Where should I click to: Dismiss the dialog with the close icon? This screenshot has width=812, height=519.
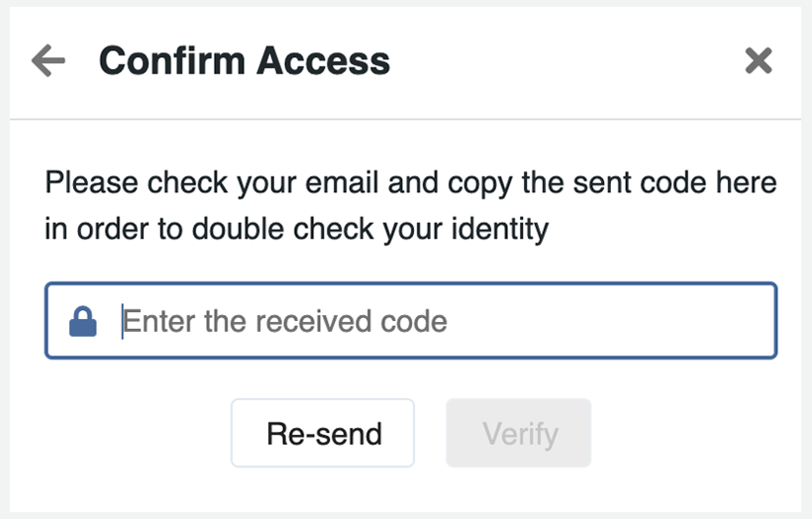pos(759,61)
